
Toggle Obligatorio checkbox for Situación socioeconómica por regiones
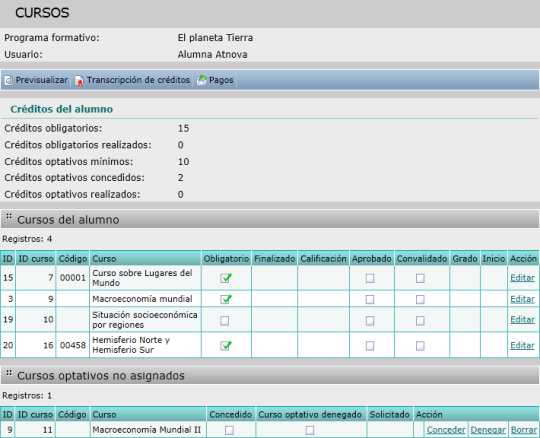pos(225,321)
